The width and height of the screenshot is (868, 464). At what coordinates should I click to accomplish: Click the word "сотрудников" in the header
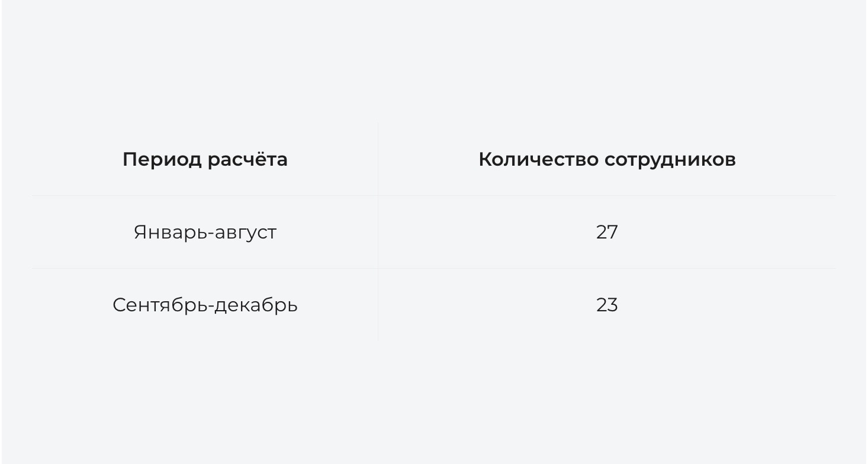[x=670, y=160]
